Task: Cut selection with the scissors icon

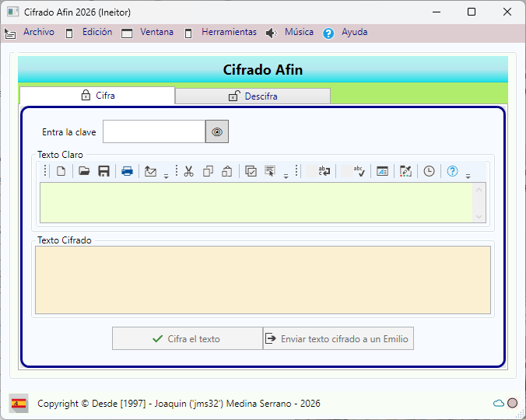Action: coord(188,171)
